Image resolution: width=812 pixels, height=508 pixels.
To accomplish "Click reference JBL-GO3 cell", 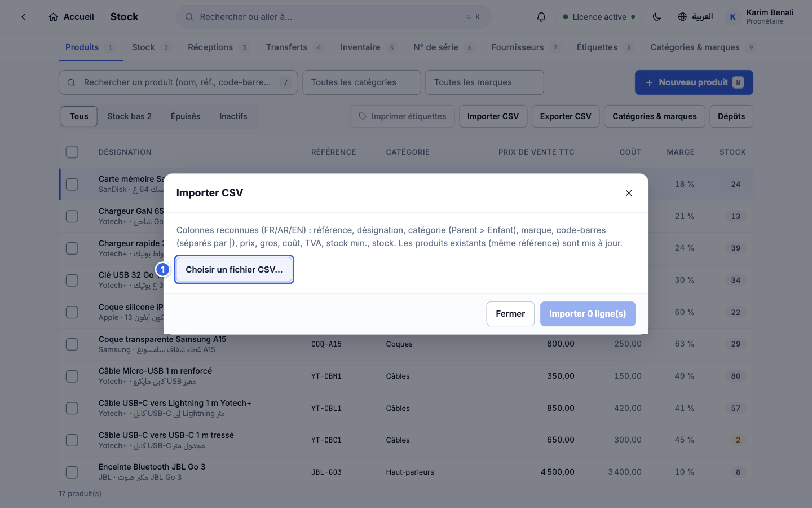I will pos(326,472).
